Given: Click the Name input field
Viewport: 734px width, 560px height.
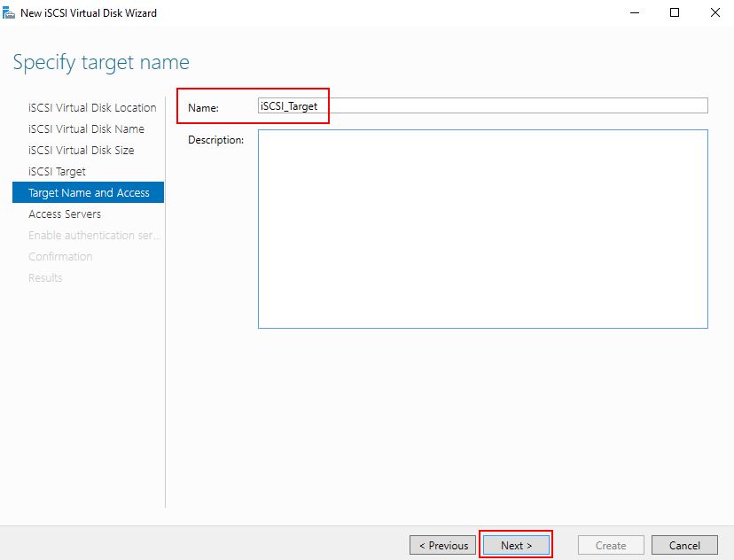Looking at the screenshot, I should [x=482, y=105].
